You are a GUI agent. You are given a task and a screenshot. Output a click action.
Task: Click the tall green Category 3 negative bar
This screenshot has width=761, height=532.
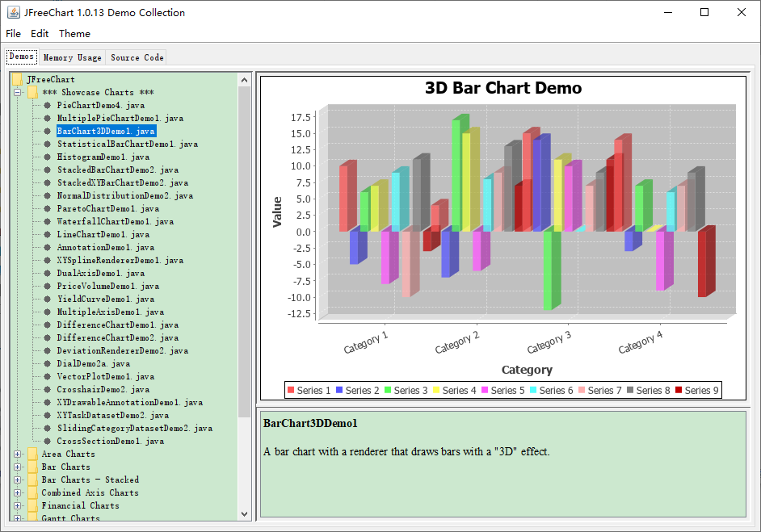click(552, 269)
